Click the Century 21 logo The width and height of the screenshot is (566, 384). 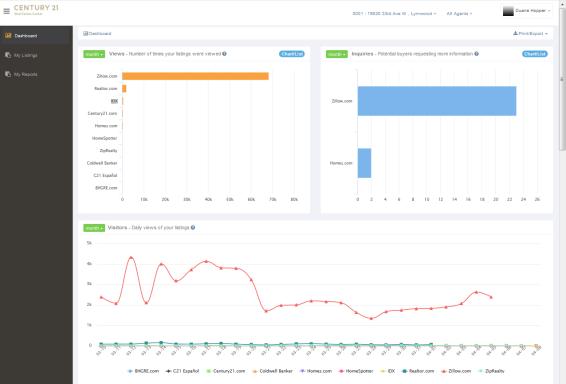tap(36, 10)
